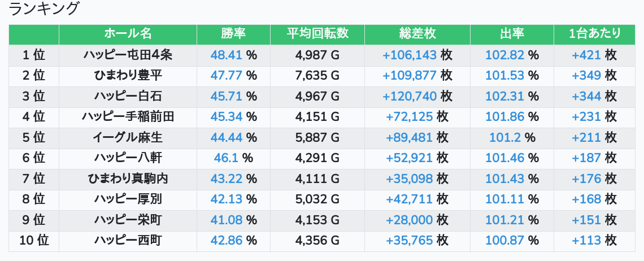The image size is (644, 261).
Task: Click the 10位 rank cell
Action: click(34, 241)
